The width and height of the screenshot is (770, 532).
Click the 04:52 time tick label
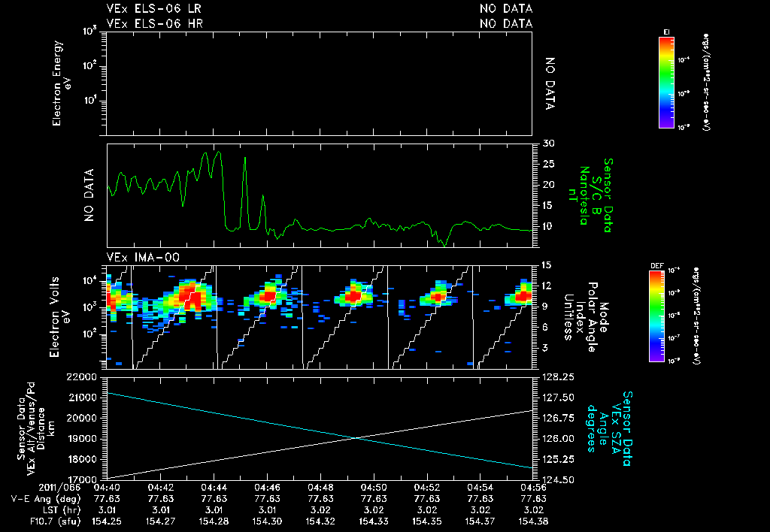coord(427,488)
